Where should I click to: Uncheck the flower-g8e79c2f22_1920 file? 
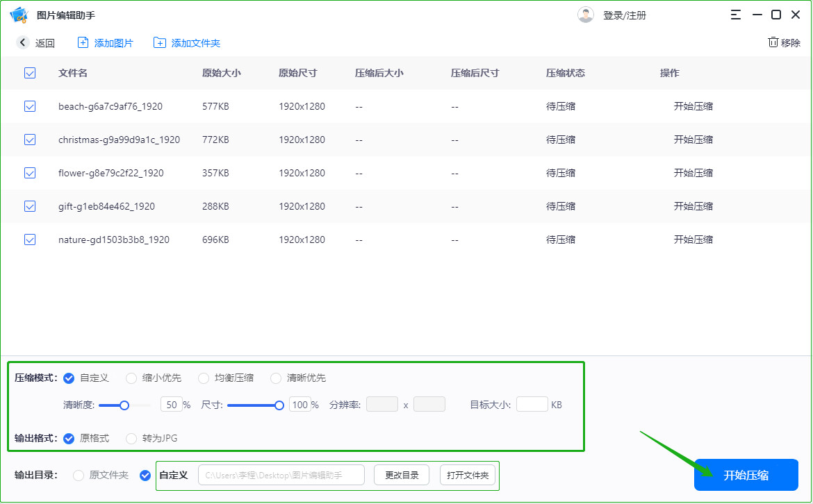30,173
